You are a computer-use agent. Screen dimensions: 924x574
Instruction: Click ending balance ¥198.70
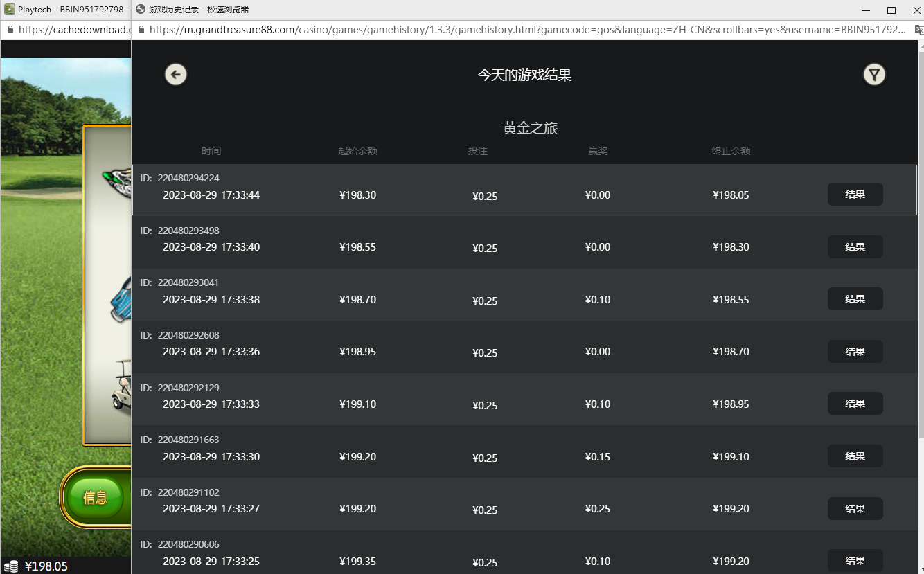click(731, 352)
